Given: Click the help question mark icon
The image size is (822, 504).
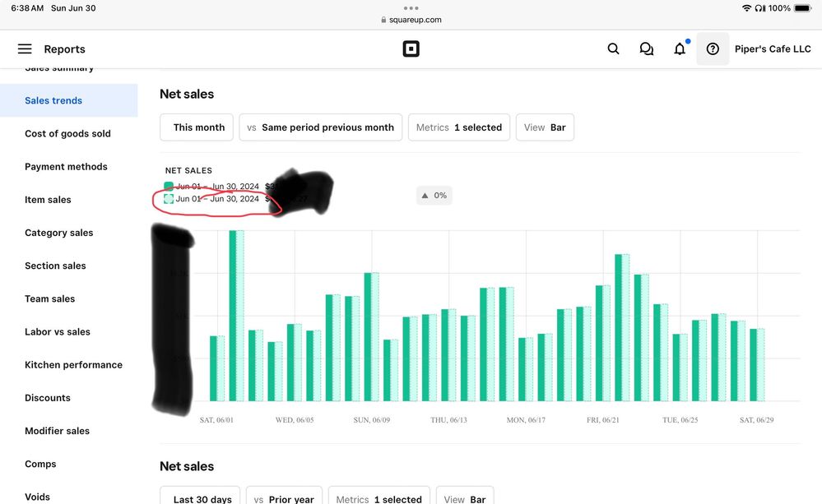Looking at the screenshot, I should [x=713, y=49].
